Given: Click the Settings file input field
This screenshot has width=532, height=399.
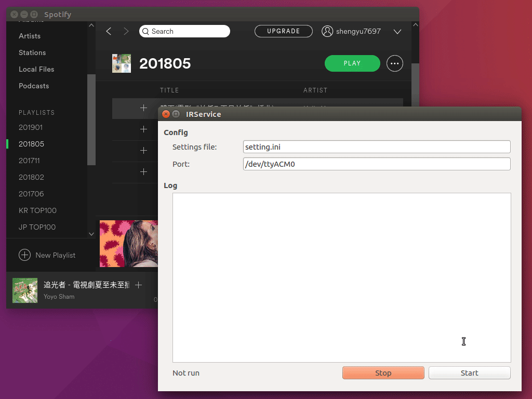Looking at the screenshot, I should [x=377, y=147].
